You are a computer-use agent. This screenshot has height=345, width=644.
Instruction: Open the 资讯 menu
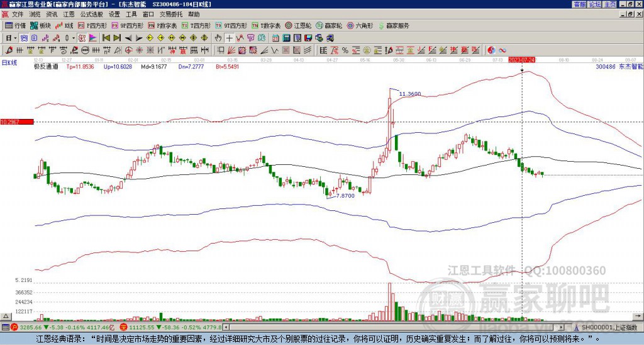tap(52, 14)
